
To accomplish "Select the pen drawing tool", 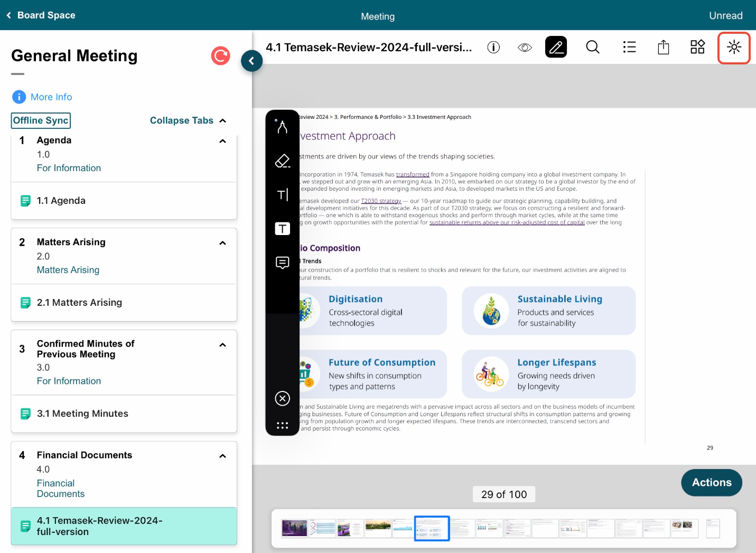I will pyautogui.click(x=282, y=127).
